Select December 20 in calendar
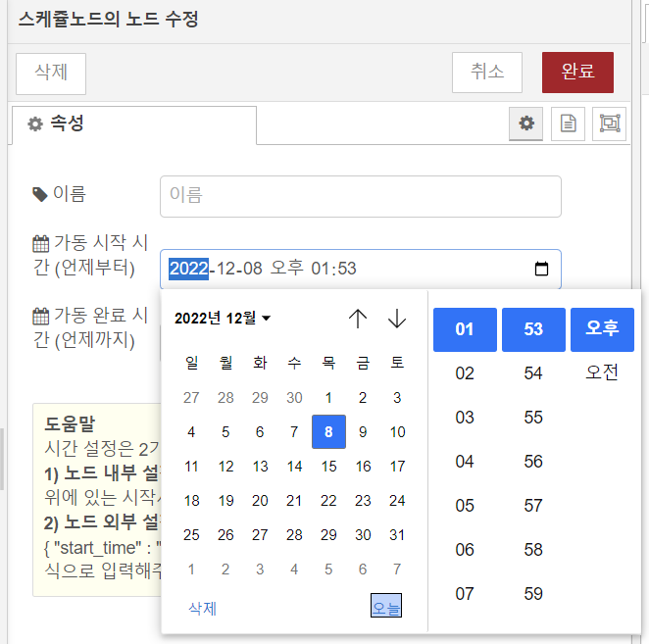Image resolution: width=649 pixels, height=644 pixels. (x=260, y=501)
